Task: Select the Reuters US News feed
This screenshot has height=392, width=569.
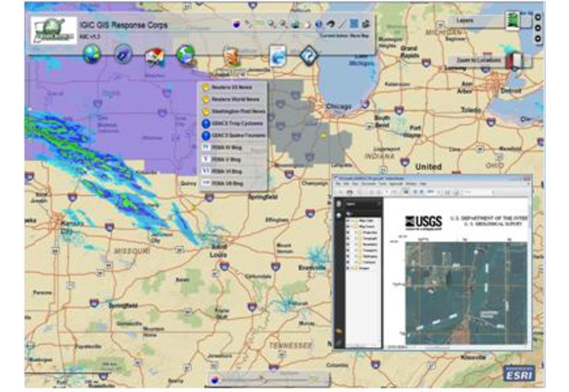Action: [x=233, y=88]
